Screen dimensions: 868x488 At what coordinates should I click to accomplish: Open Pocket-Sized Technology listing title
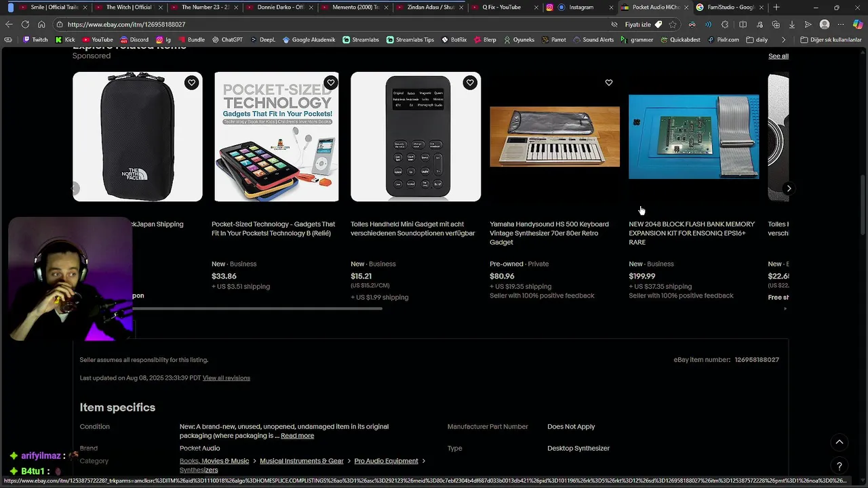[x=273, y=228]
